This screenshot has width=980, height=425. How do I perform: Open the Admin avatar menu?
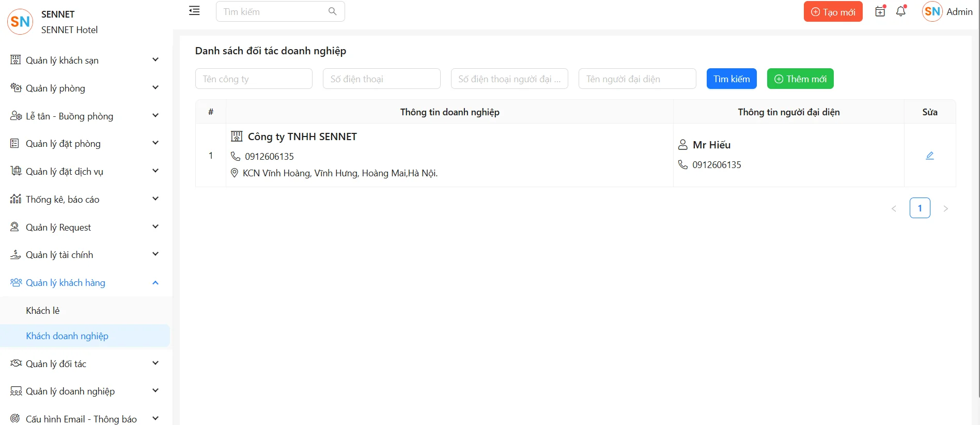[947, 12]
